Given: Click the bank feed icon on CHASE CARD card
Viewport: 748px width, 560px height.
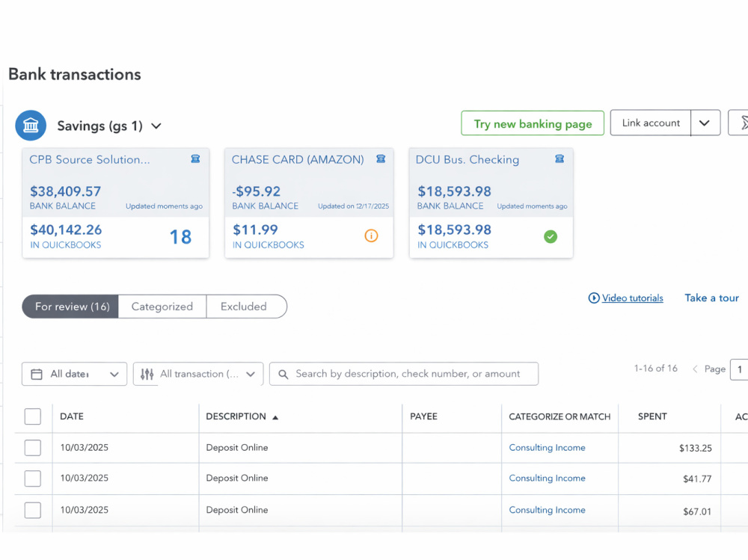Looking at the screenshot, I should click(x=381, y=159).
